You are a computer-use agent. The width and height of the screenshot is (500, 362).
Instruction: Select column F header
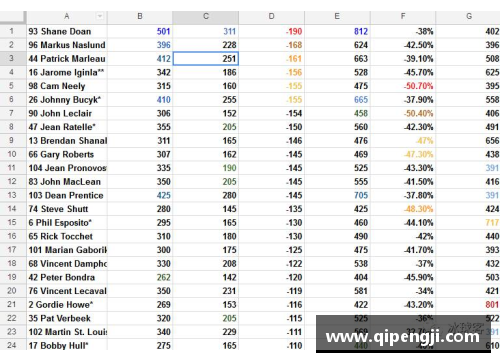pos(403,17)
